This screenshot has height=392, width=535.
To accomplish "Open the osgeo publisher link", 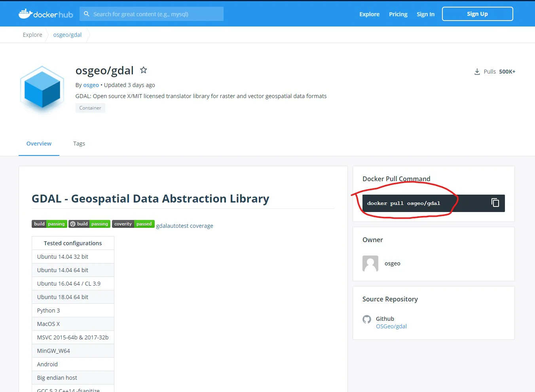I will click(91, 85).
